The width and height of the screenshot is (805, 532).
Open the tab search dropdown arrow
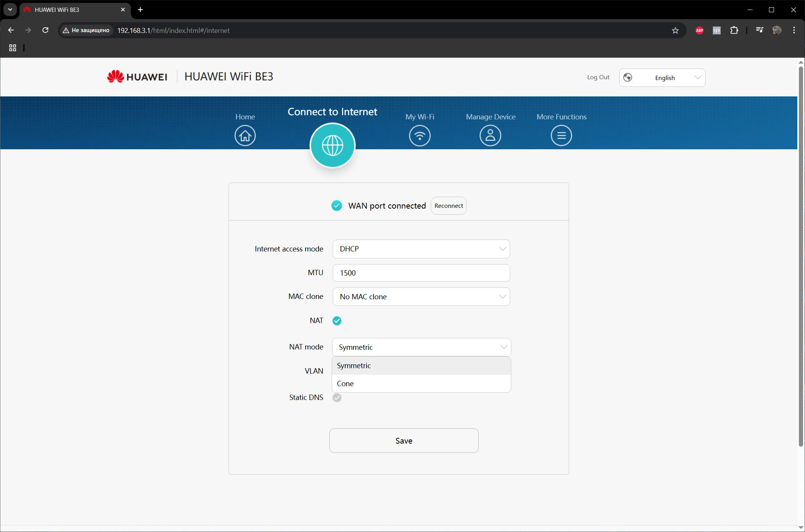pyautogui.click(x=10, y=10)
